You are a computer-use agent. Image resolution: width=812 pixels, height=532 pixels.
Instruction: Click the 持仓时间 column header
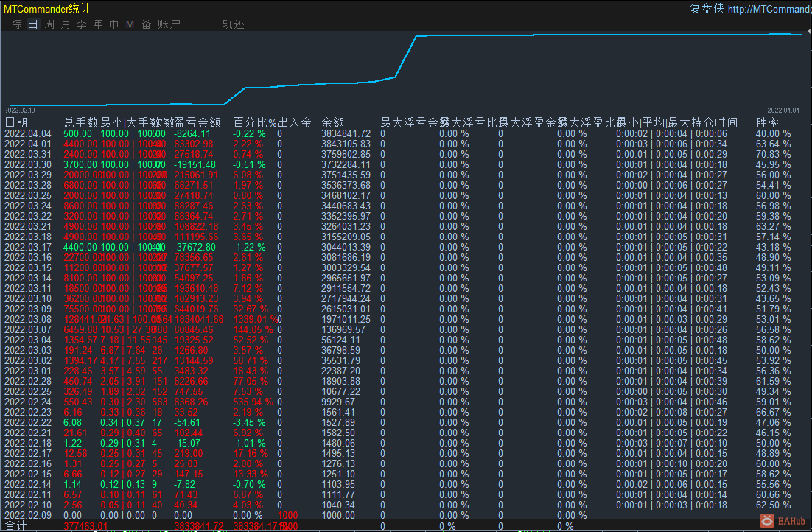(x=715, y=123)
